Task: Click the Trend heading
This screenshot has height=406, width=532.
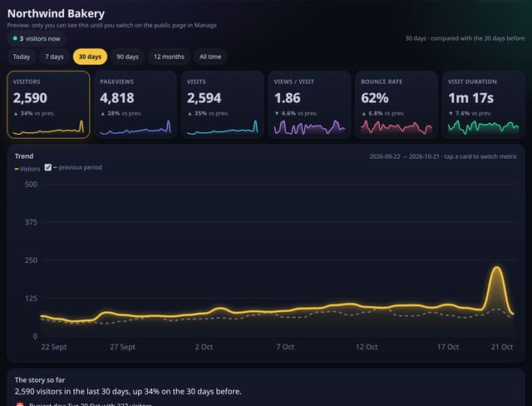Action: pyautogui.click(x=24, y=156)
